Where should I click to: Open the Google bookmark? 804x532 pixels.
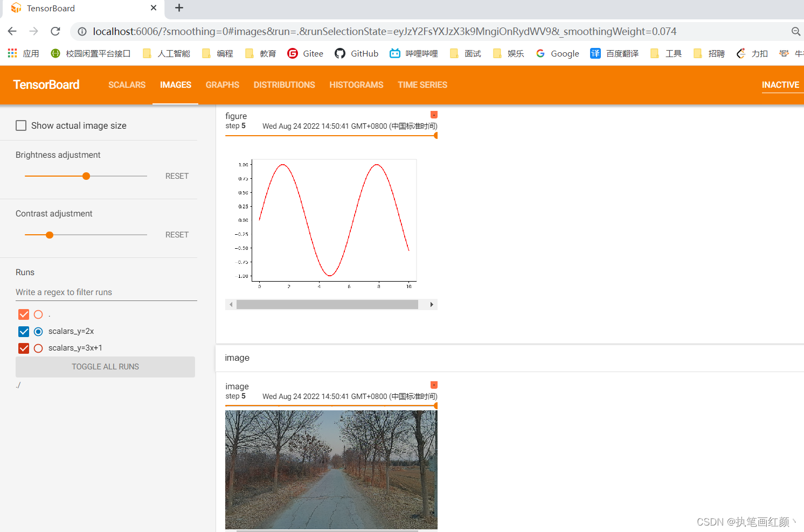[557, 53]
